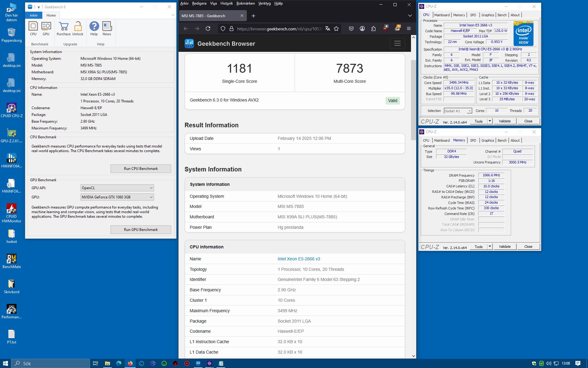This screenshot has width=588, height=368.
Task: Open a new Firefox tab
Action: click(253, 16)
